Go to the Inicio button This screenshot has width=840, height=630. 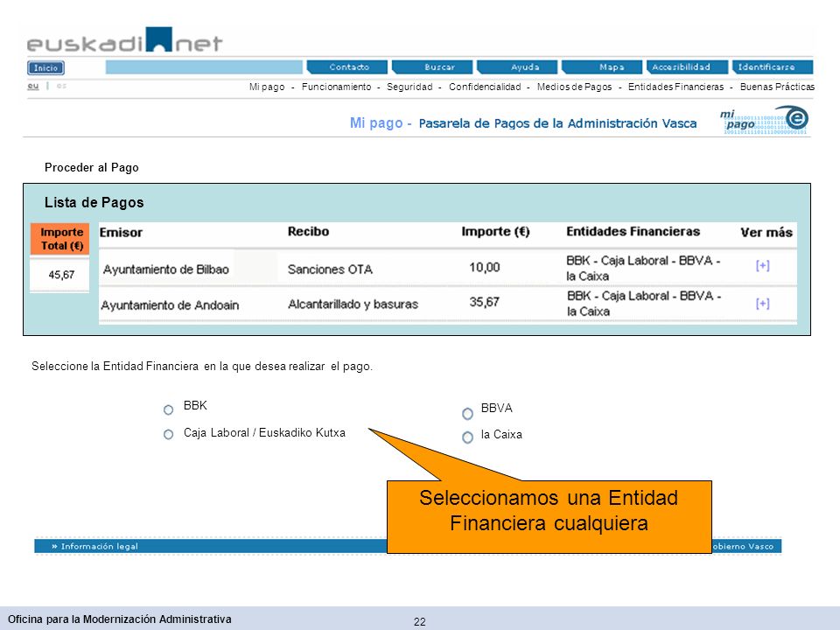45,68
